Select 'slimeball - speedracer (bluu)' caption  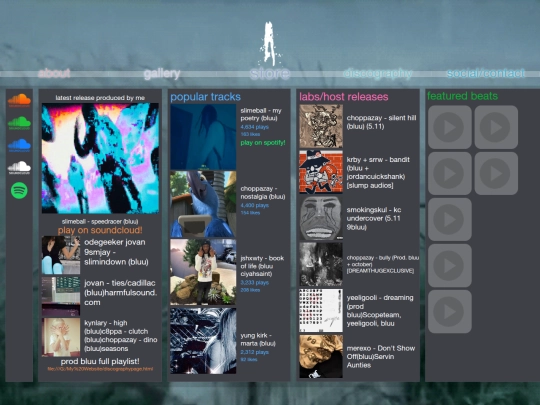point(100,221)
